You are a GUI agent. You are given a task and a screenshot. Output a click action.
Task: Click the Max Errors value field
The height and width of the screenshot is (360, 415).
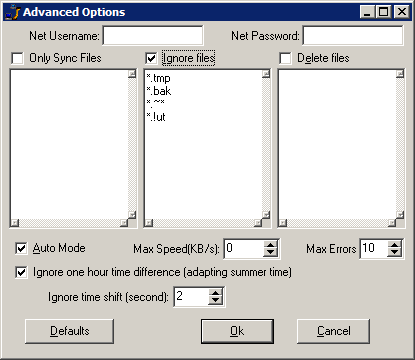(374, 249)
